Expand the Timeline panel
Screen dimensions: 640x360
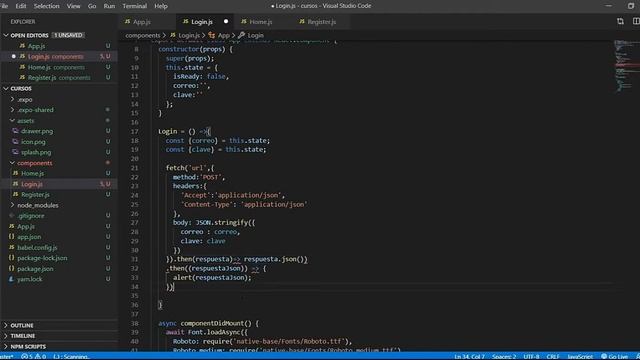click(23, 336)
